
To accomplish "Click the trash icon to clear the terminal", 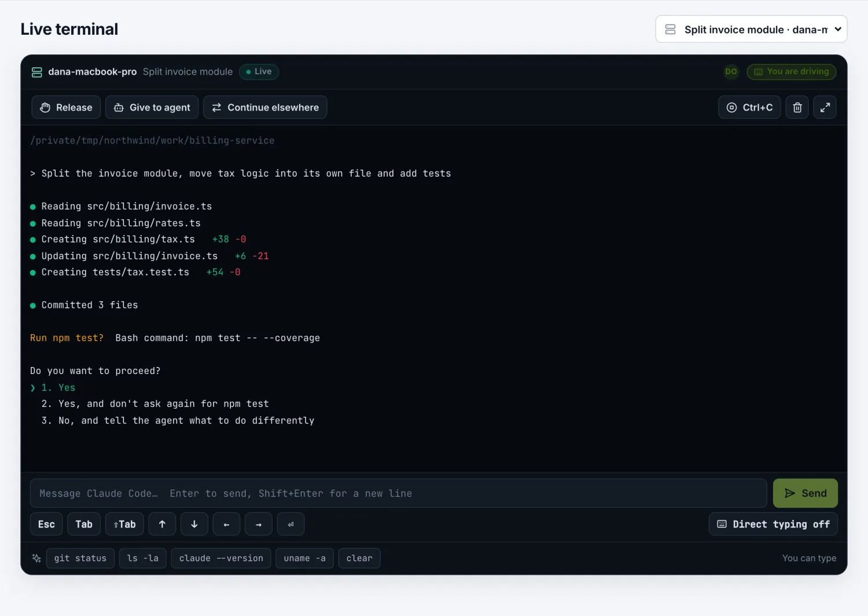I will tap(797, 107).
